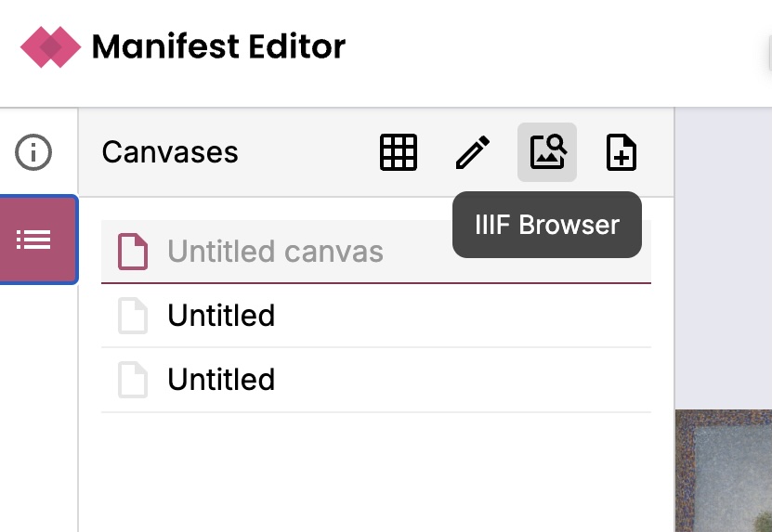
Task: Add a new canvas with the plus page icon
Action: pos(622,152)
